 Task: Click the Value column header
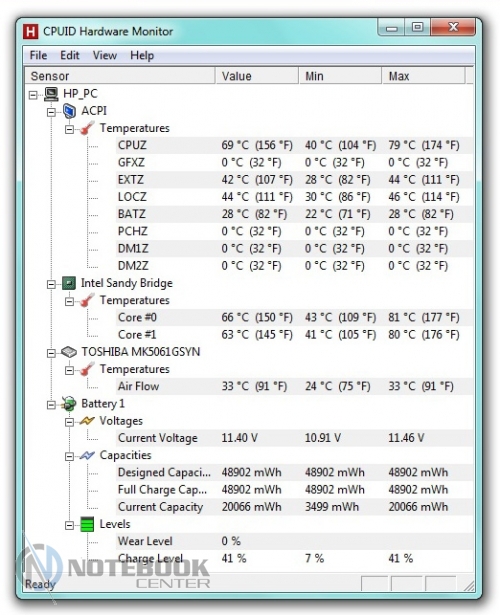[x=257, y=76]
